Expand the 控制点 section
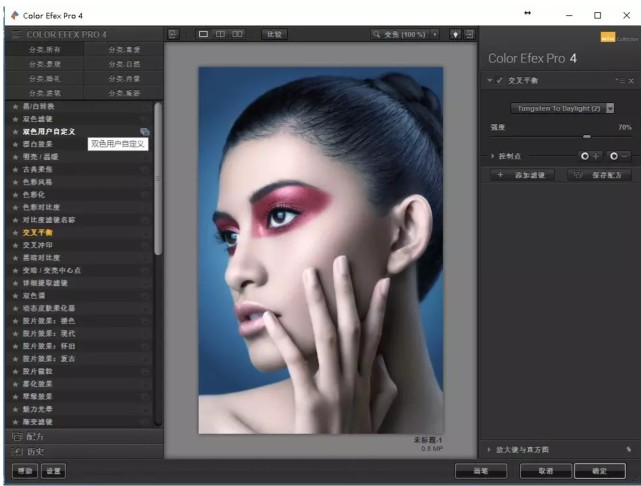641x486 pixels. tap(492, 156)
